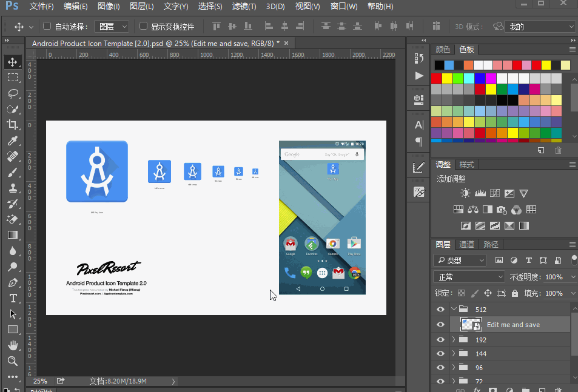The width and height of the screenshot is (578, 392).
Task: Select the Rectangle shape tool
Action: pyautogui.click(x=13, y=330)
